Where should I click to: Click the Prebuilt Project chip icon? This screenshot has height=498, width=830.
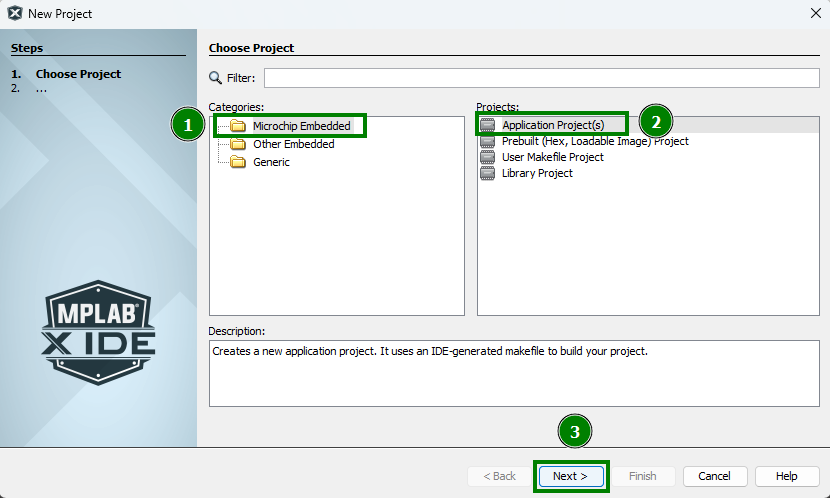[x=488, y=141]
